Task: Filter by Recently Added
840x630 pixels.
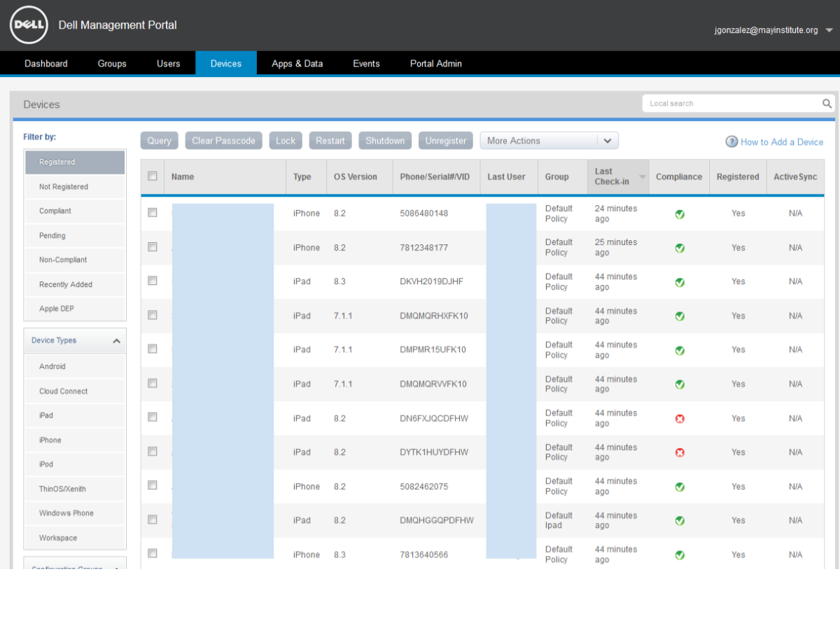Action: [75, 285]
